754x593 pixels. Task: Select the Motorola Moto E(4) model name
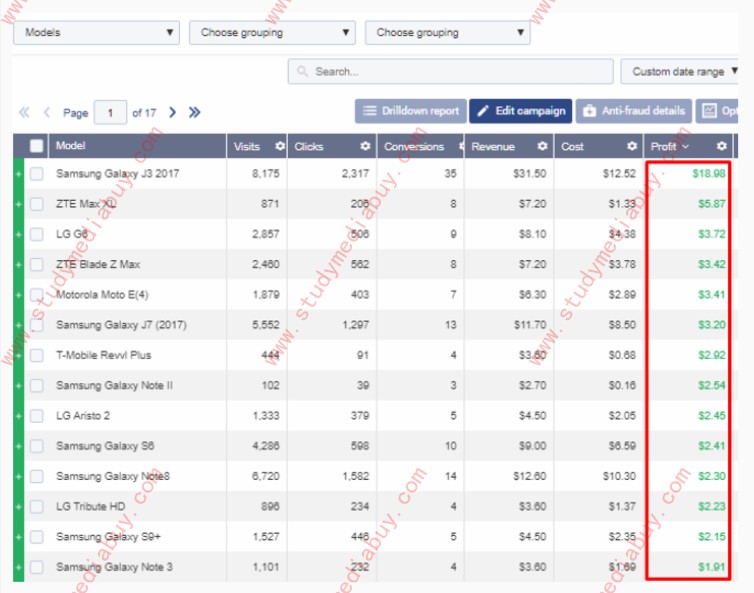[102, 295]
